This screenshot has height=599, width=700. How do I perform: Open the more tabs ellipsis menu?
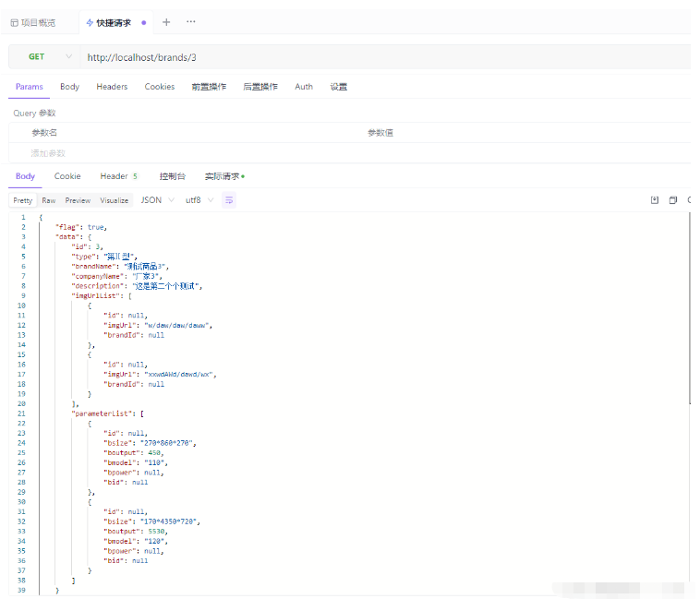coord(191,22)
